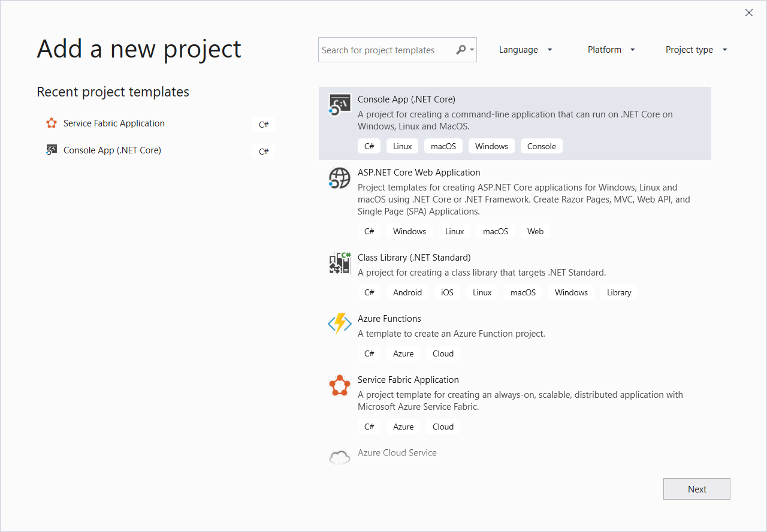Image resolution: width=767 pixels, height=532 pixels.
Task: Click into the project templates search field
Action: pyautogui.click(x=383, y=50)
